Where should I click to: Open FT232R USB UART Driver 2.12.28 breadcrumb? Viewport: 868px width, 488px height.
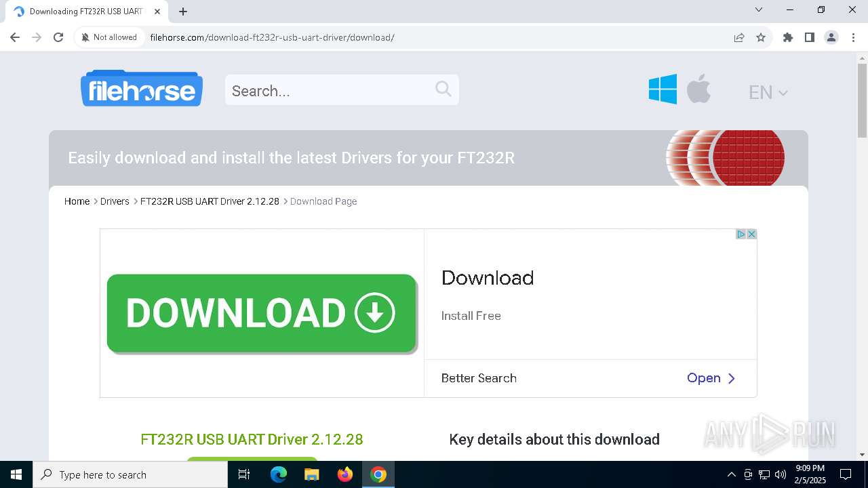[x=210, y=201]
